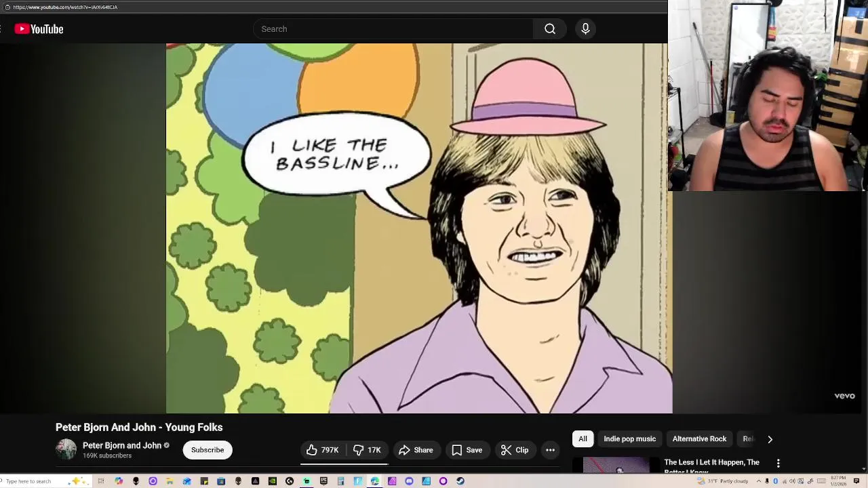Select Indie pop music chip

tap(629, 439)
